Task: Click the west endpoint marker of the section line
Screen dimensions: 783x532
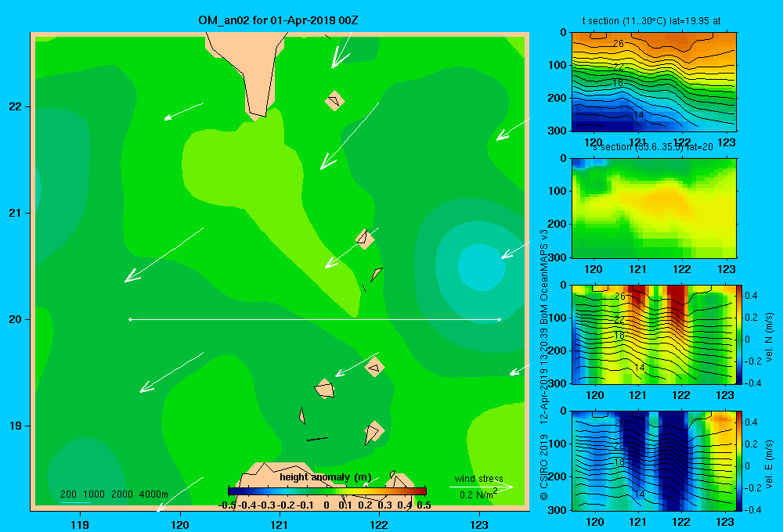Action: coord(130,319)
